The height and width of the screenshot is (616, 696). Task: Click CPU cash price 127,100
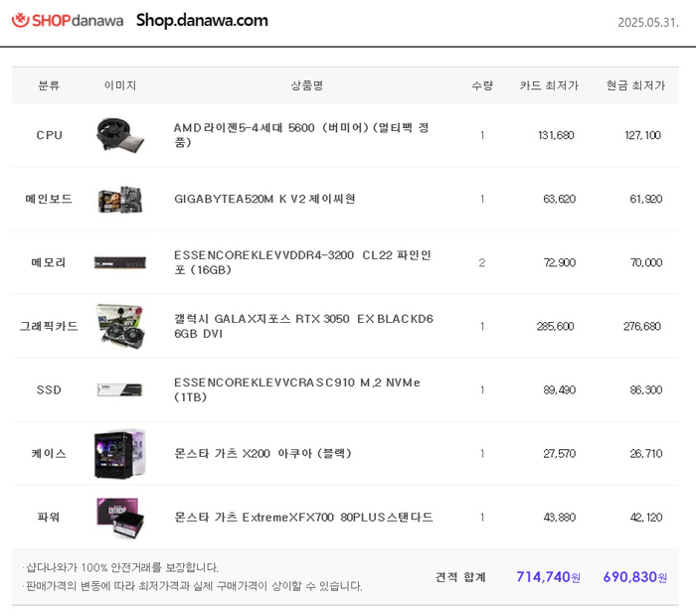[642, 135]
